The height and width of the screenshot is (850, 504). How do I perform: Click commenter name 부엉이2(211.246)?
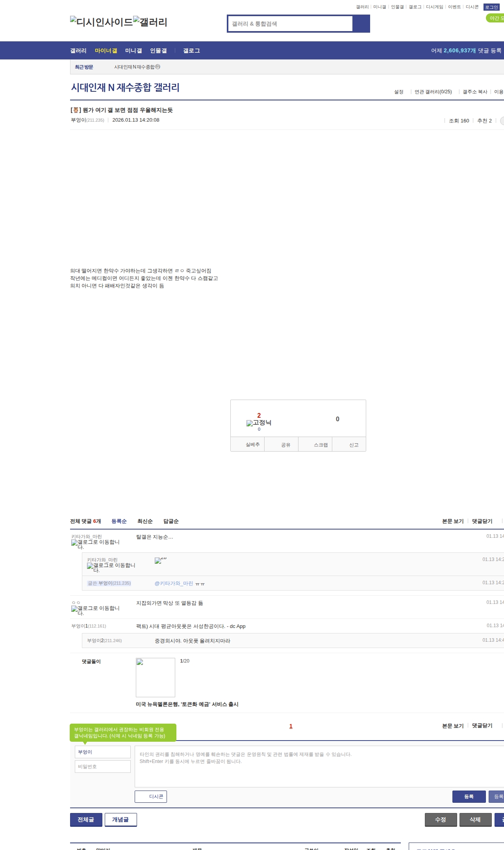[104, 641]
